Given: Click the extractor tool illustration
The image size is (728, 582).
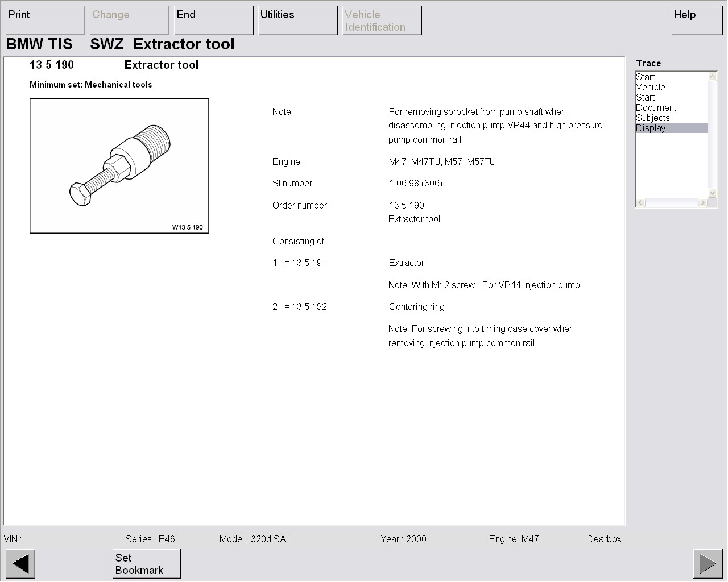Looking at the screenshot, I should [119, 166].
